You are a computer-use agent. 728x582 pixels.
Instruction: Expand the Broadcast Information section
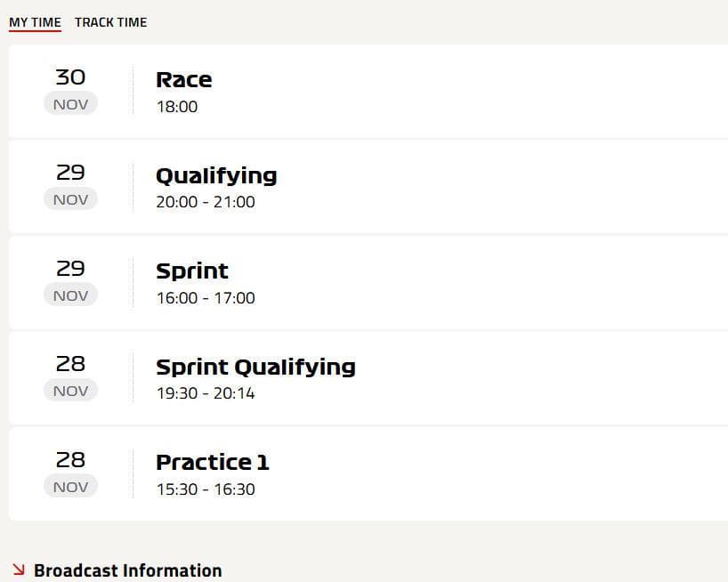coord(127,570)
